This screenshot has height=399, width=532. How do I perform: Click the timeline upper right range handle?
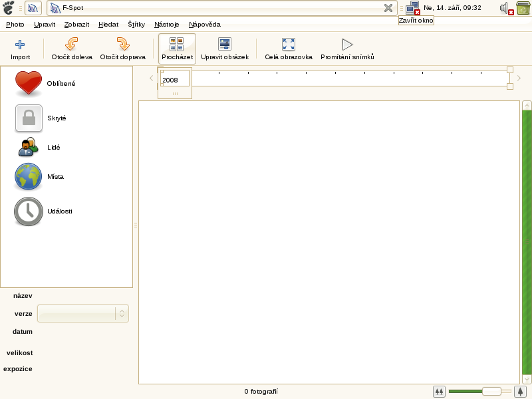pos(510,70)
